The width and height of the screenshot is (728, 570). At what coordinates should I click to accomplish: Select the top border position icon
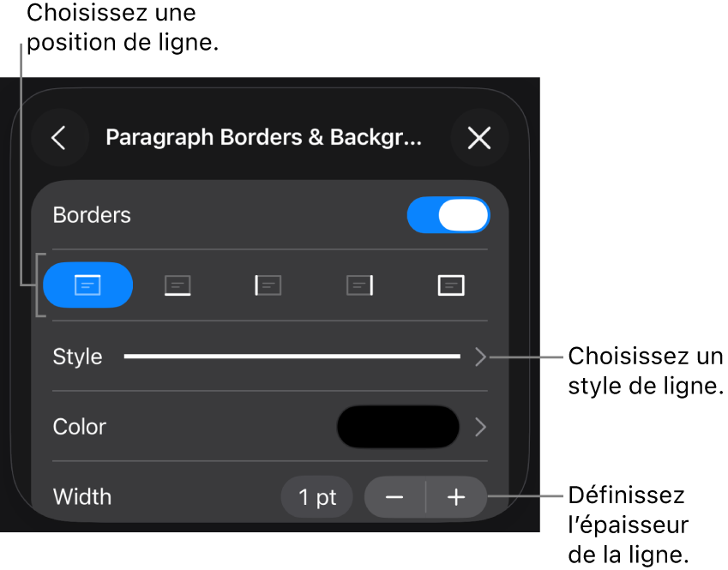[x=87, y=285]
